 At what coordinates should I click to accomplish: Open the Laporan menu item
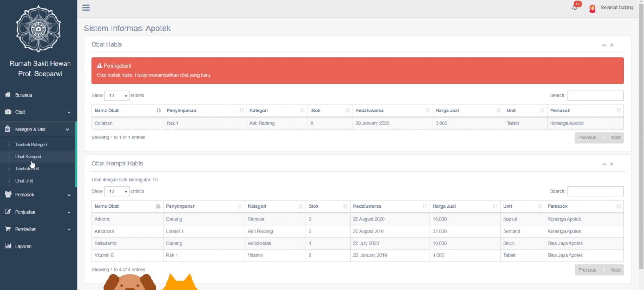tap(23, 246)
